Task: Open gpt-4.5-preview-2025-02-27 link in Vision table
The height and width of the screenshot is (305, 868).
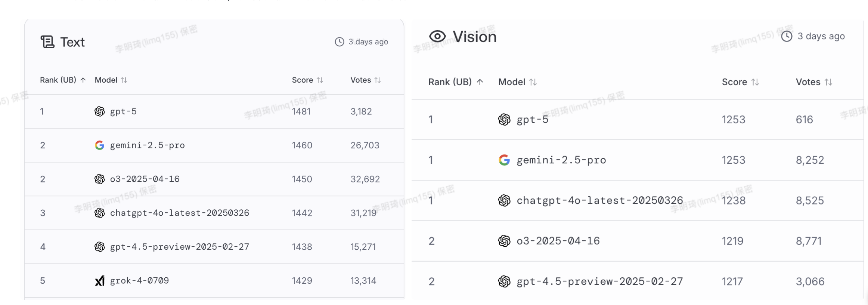Action: coord(599,281)
